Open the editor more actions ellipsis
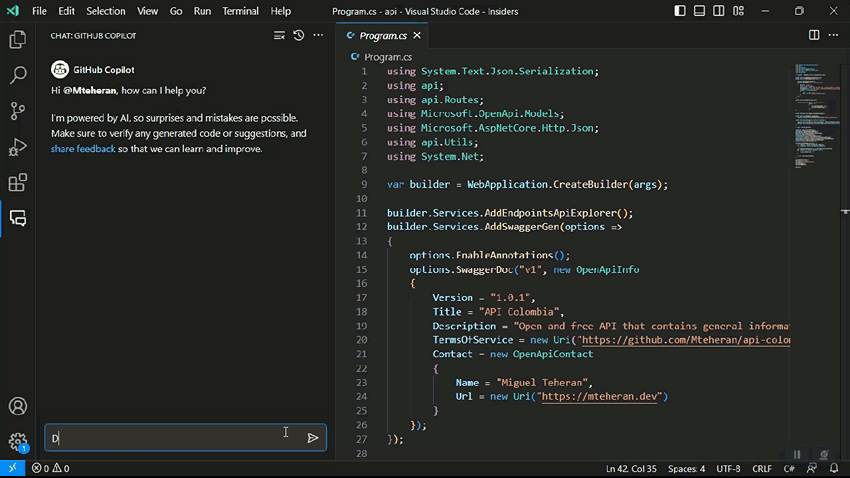 pyautogui.click(x=833, y=35)
